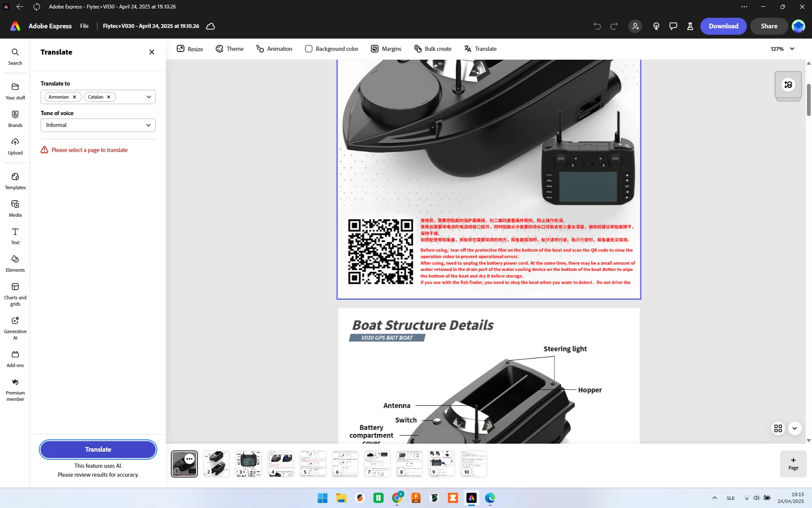Open the grid view of pages
The image size is (812, 508).
pyautogui.click(x=778, y=428)
